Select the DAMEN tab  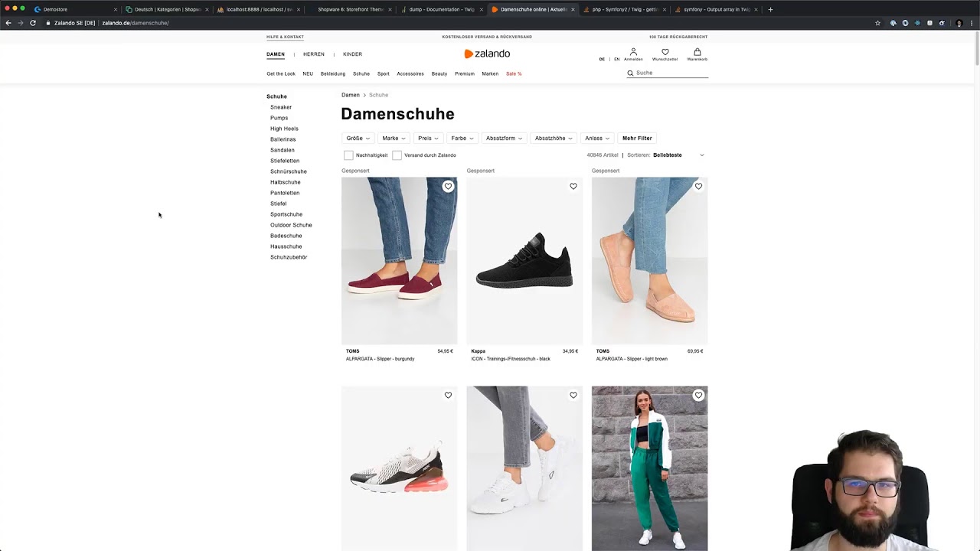click(276, 54)
